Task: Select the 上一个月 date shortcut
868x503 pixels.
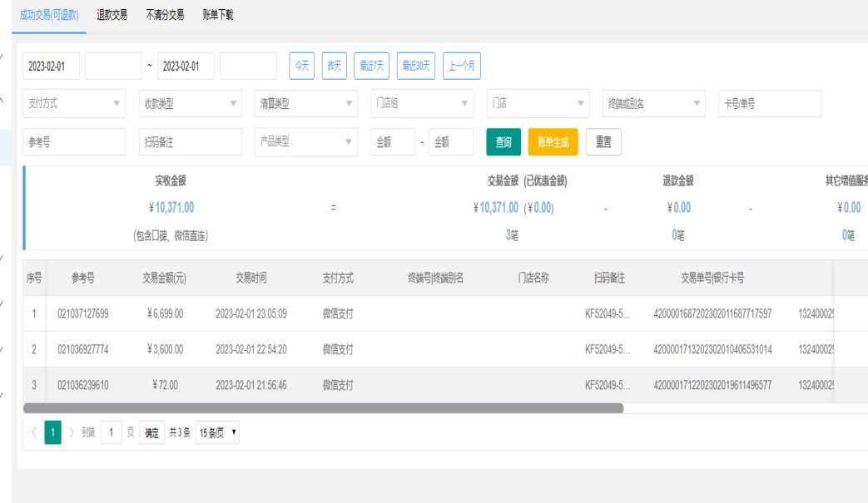Action: (x=461, y=66)
